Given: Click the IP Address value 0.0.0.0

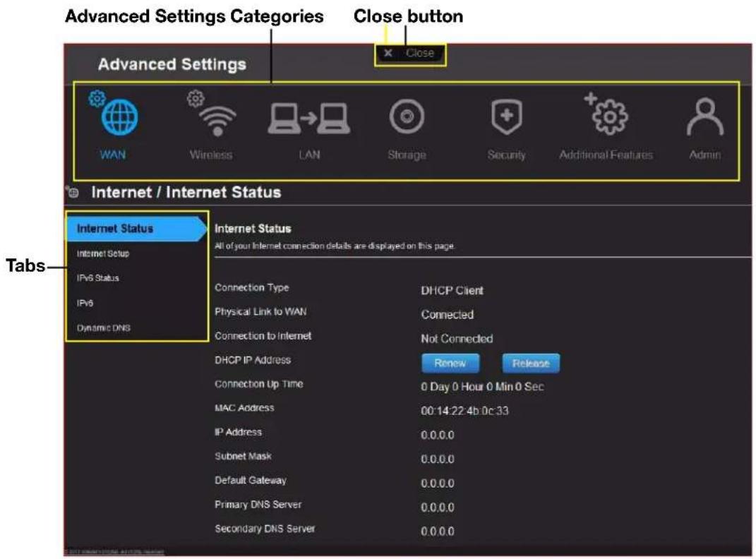Looking at the screenshot, I should pos(438,435).
